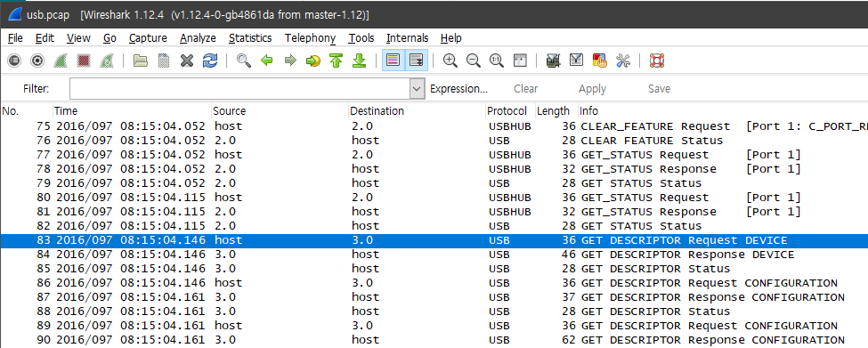Edit capture filters icon

tap(553, 61)
